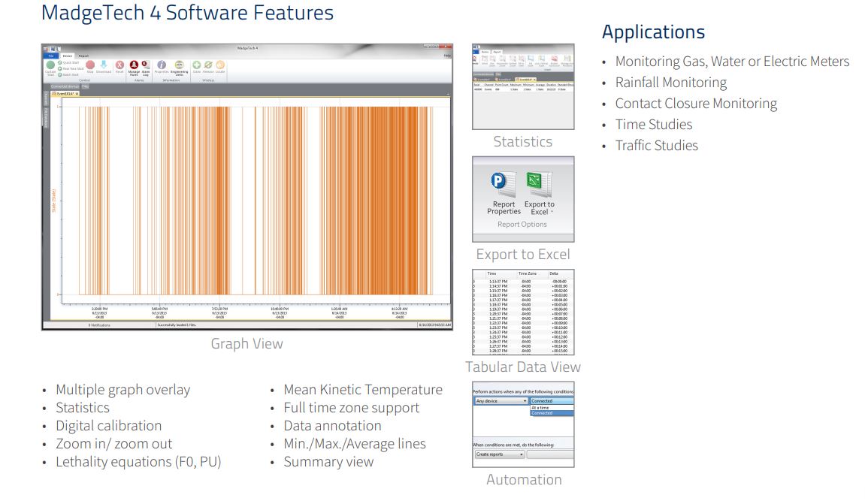This screenshot has width=865, height=504.
Task: Select the Files panel tab
Action: pyautogui.click(x=86, y=86)
